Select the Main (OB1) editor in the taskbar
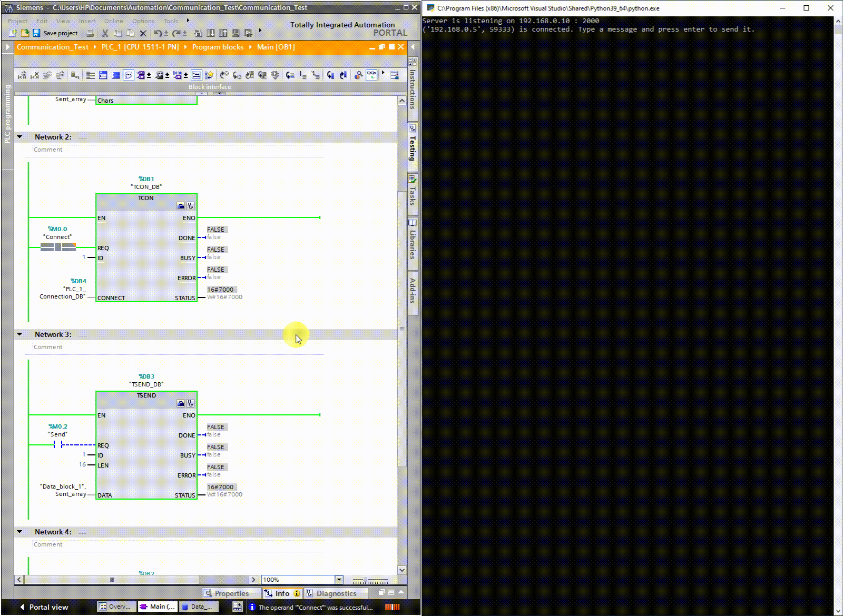This screenshot has height=616, width=843. pos(157,606)
